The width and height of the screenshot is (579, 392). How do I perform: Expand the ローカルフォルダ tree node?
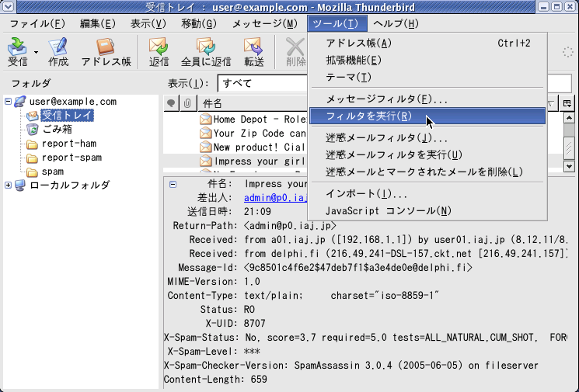(8, 185)
